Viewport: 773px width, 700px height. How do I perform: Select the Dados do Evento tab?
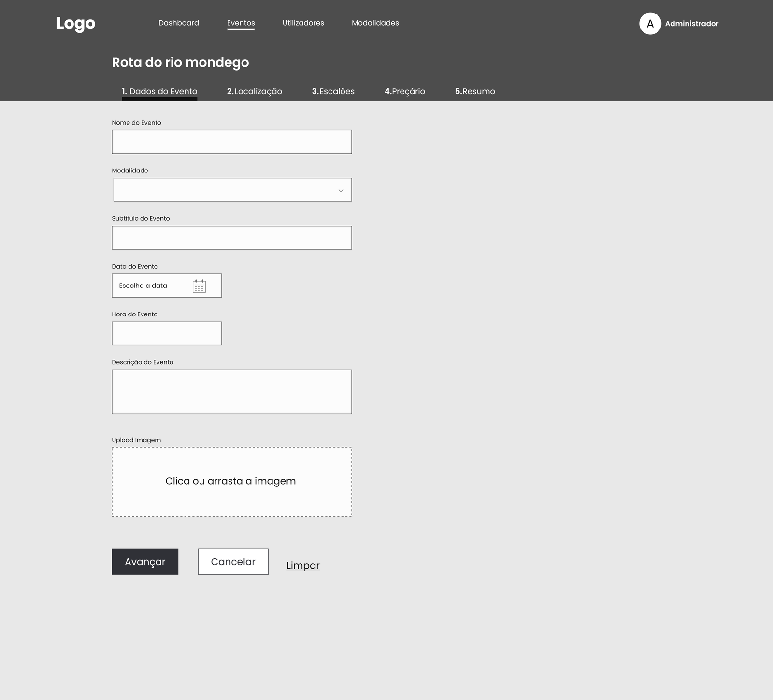tap(159, 91)
